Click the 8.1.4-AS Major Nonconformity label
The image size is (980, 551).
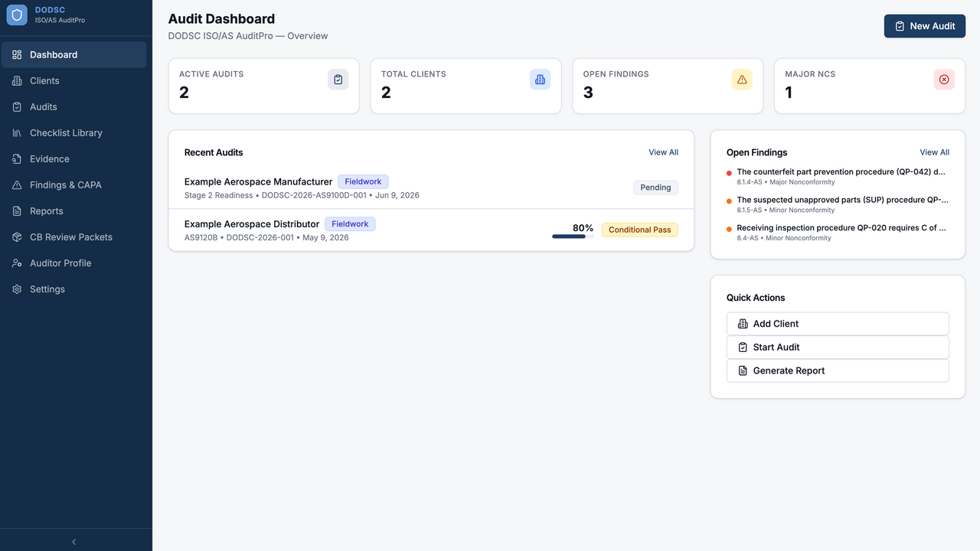[786, 182]
